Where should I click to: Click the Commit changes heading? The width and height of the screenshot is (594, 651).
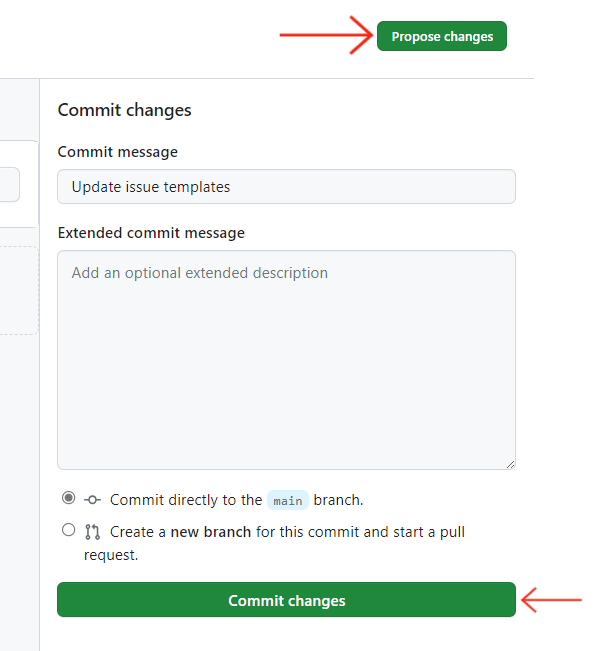pyautogui.click(x=125, y=110)
